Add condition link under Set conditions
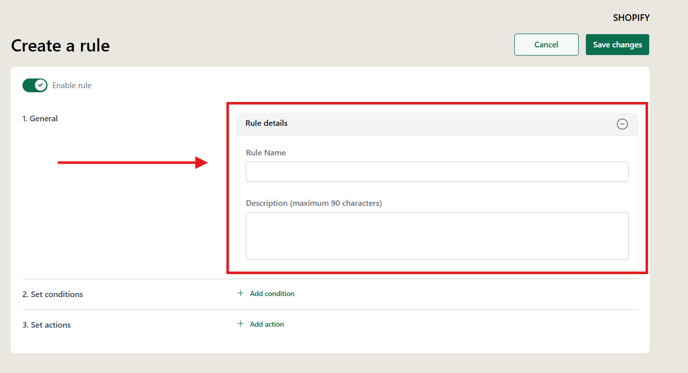Image resolution: width=688 pixels, height=373 pixels. tap(272, 294)
